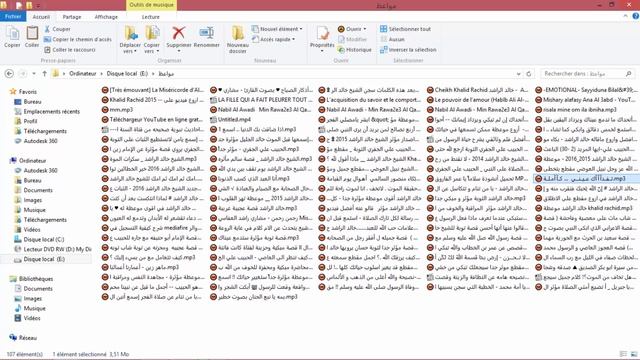This screenshot has width=640, height=360.
Task: Click Inverser la sélection
Action: (x=408, y=50)
